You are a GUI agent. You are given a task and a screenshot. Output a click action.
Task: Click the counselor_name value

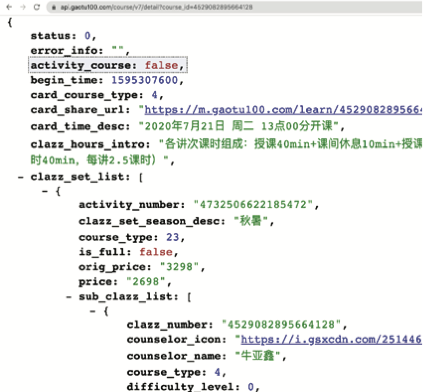click(257, 356)
